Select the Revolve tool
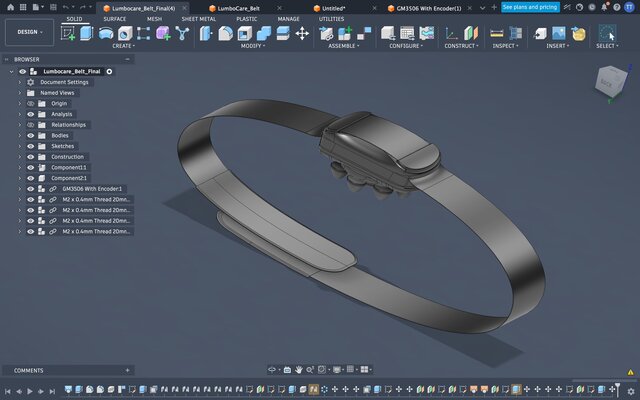 [106, 33]
